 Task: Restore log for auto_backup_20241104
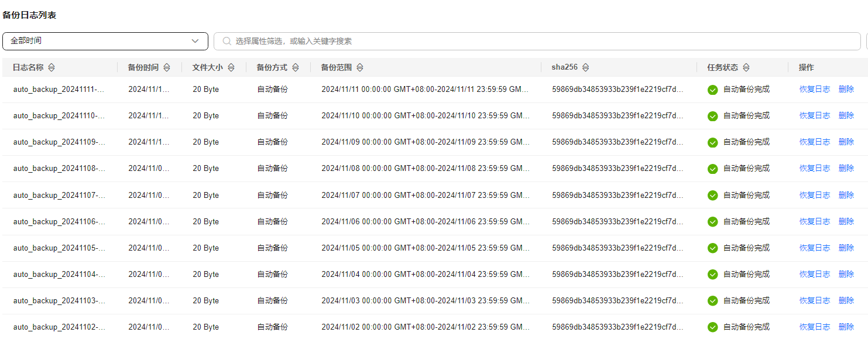click(x=815, y=274)
